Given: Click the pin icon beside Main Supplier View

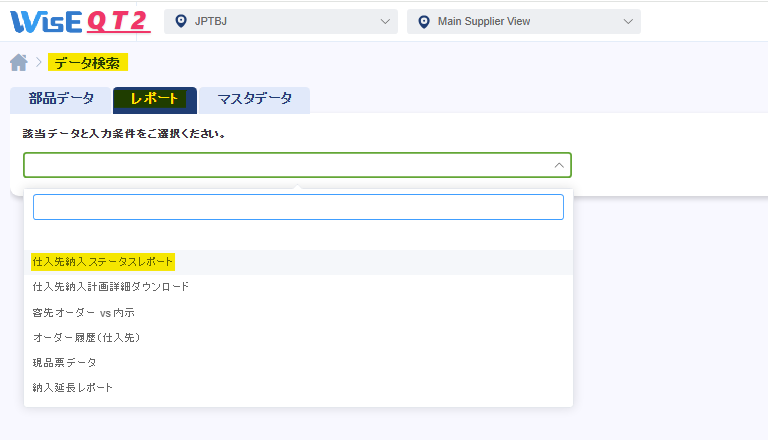Looking at the screenshot, I should pos(424,22).
